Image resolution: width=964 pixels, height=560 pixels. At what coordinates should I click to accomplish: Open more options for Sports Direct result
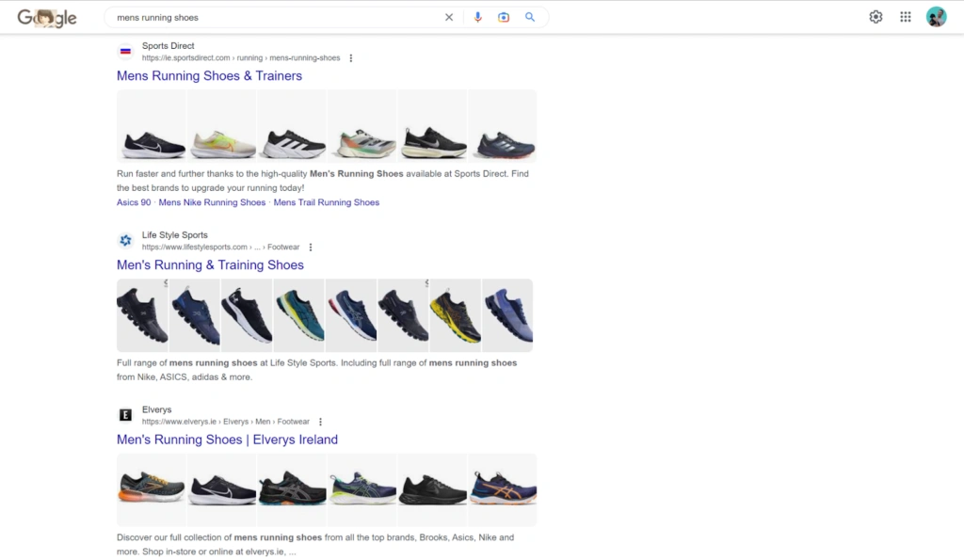[351, 58]
